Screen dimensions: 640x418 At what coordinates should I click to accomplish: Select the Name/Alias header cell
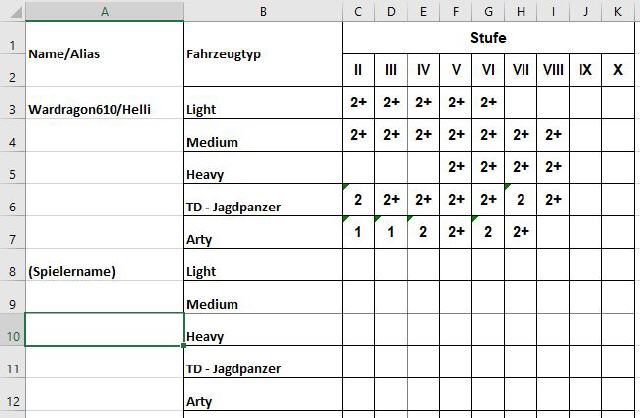[104, 54]
